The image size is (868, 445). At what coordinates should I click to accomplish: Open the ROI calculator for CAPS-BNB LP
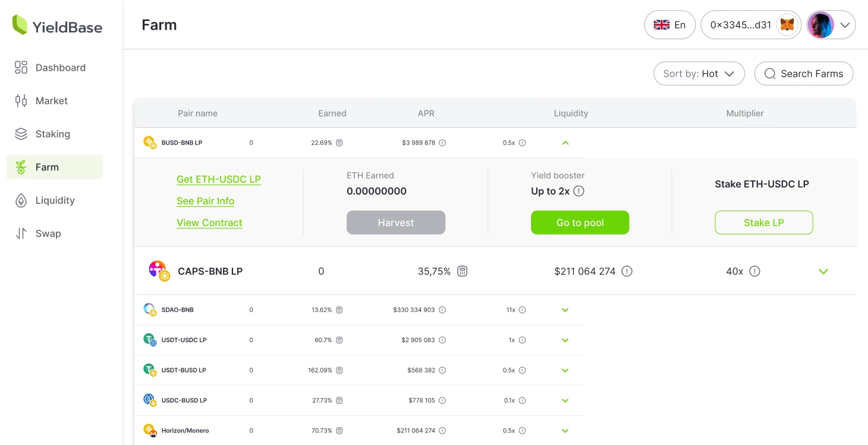pos(462,271)
